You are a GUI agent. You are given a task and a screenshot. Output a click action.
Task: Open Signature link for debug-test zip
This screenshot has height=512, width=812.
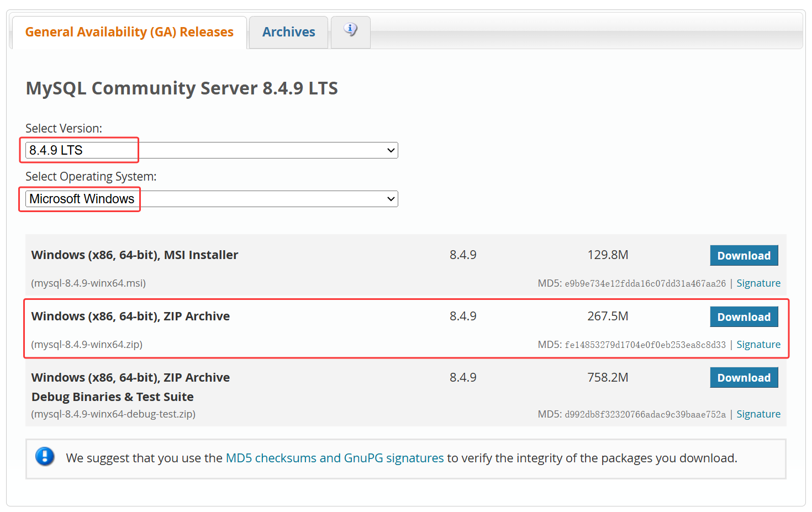click(758, 414)
